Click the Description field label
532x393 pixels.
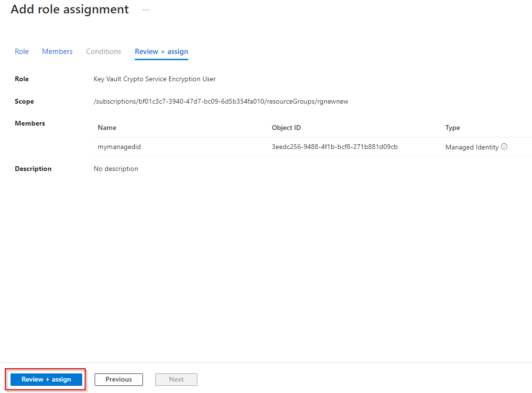[x=33, y=169]
